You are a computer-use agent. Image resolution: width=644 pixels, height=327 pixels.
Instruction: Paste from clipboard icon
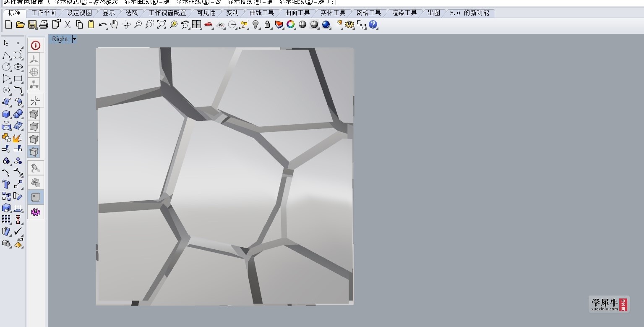click(91, 25)
